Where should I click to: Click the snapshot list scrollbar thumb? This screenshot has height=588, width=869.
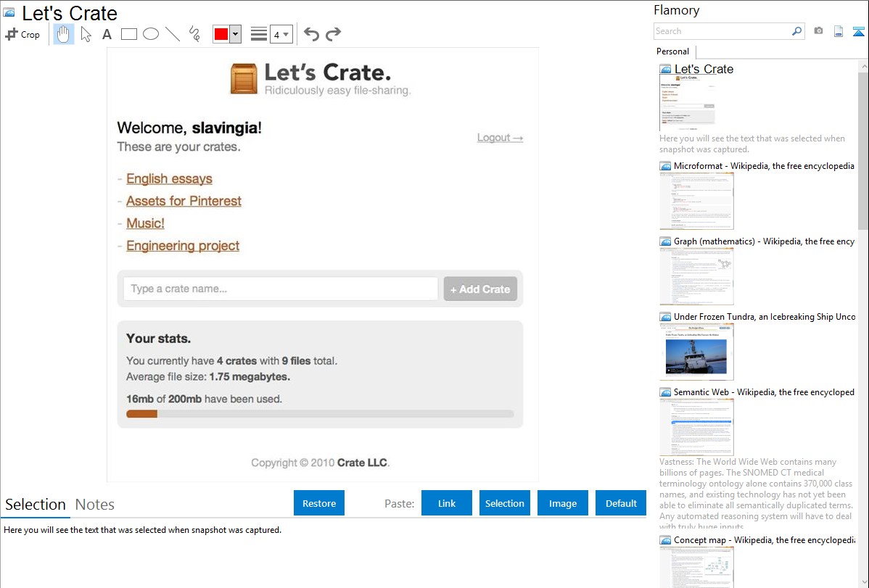click(863, 151)
